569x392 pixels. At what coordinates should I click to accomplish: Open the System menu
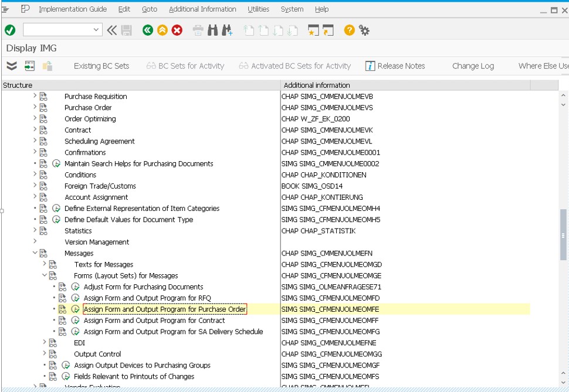pyautogui.click(x=292, y=9)
